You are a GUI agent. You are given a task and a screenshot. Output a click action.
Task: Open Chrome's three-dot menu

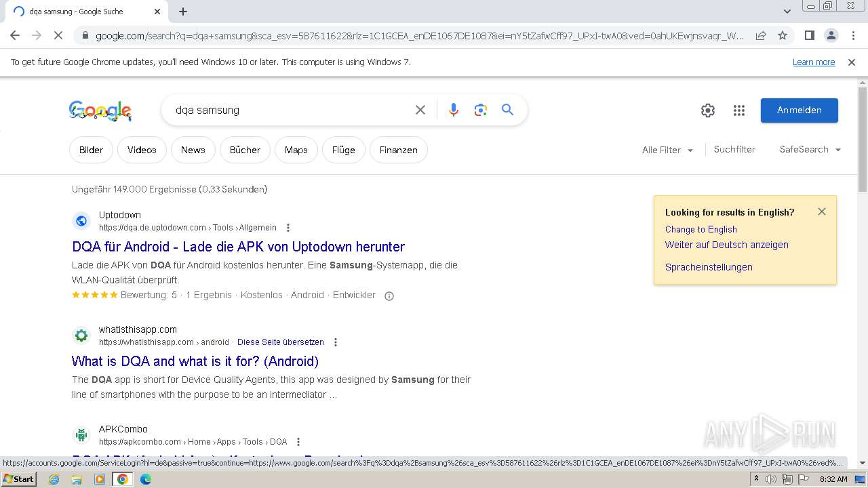(x=852, y=35)
